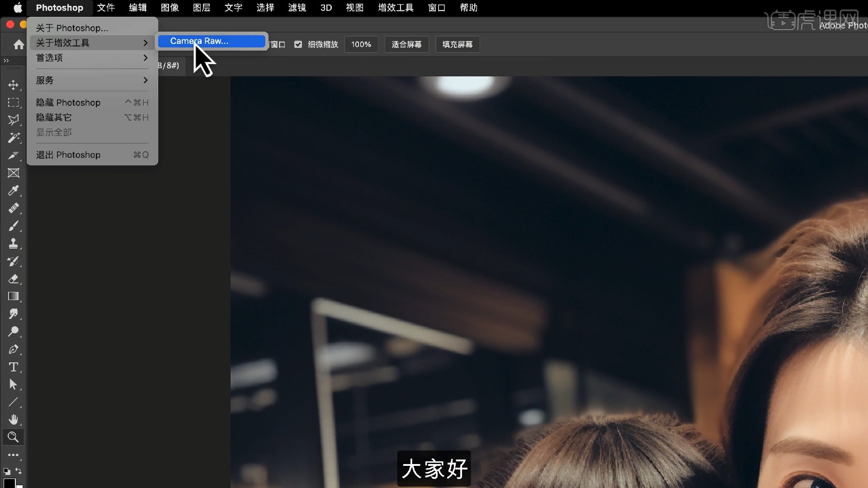This screenshot has width=868, height=488.
Task: Pick the Eyedropper tool
Action: pos(14,191)
